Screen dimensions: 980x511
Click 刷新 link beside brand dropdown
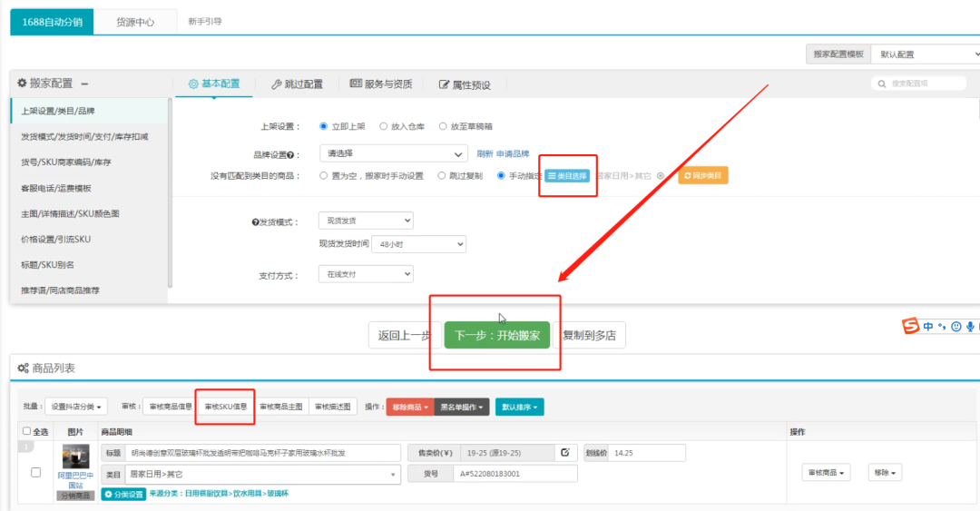click(x=485, y=154)
